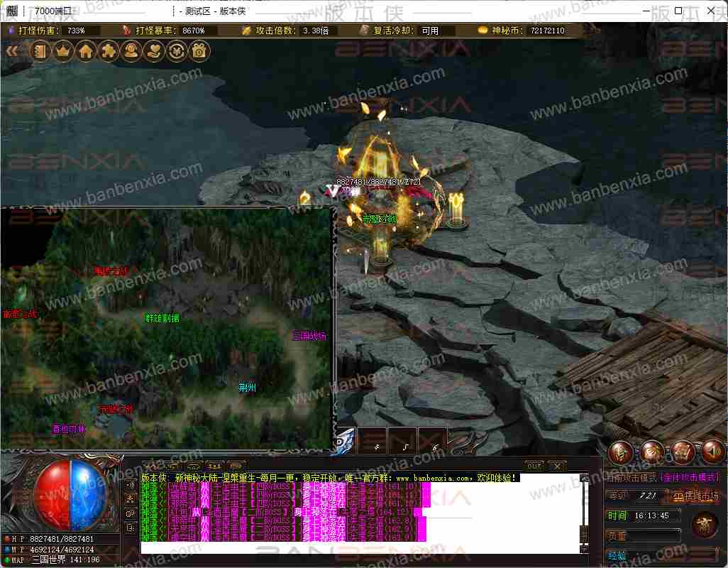Click the red map label at the lower-left village

point(116,409)
